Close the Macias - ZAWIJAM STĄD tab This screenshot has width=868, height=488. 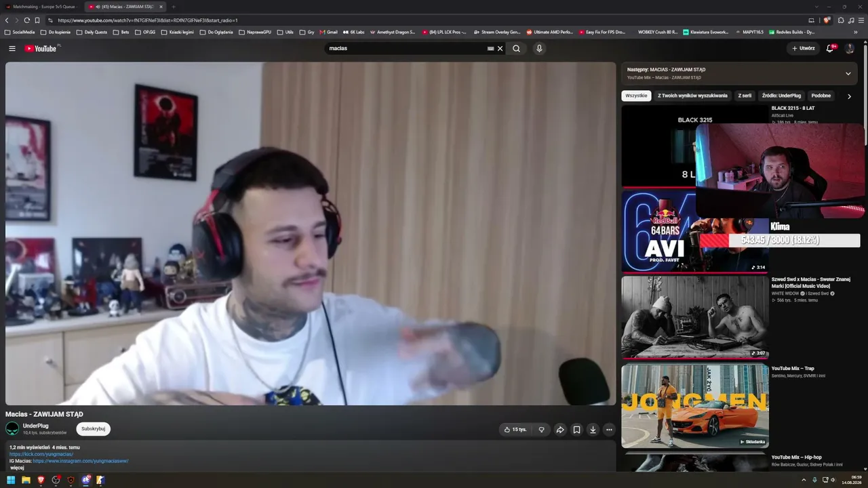[x=161, y=7]
